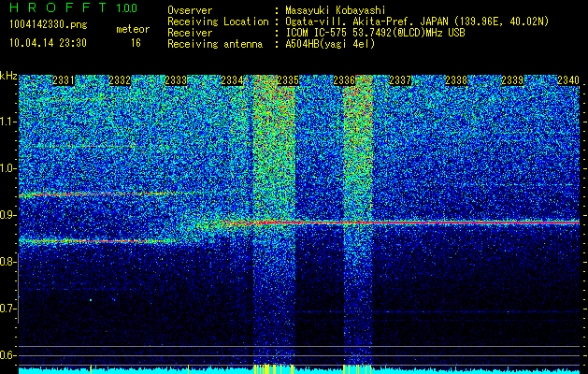Select the ICOM IC-575 receiver description
This screenshot has height=374, width=588.
376,33
